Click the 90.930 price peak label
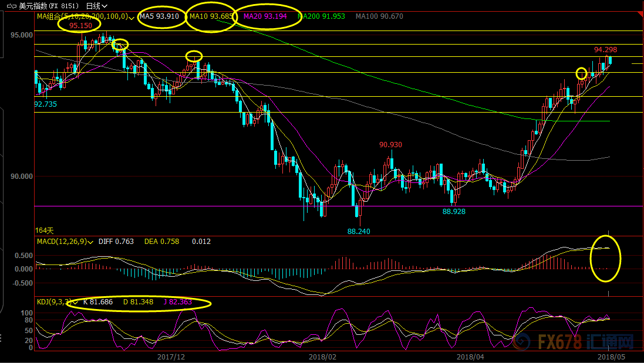 390,144
